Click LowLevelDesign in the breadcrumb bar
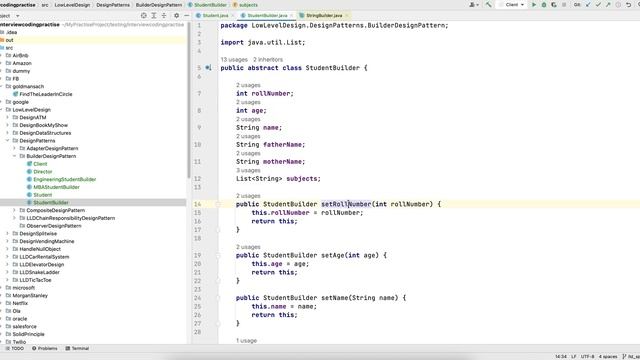Screen dimensions: 640x360 coord(72,5)
